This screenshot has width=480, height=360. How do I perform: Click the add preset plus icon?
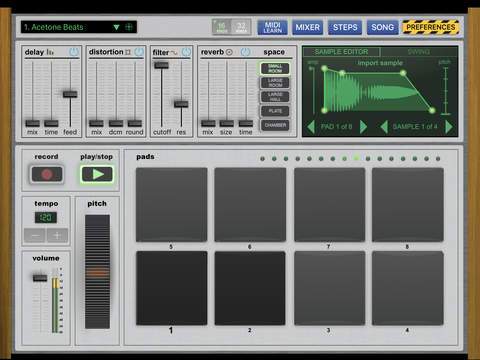pyautogui.click(x=129, y=27)
